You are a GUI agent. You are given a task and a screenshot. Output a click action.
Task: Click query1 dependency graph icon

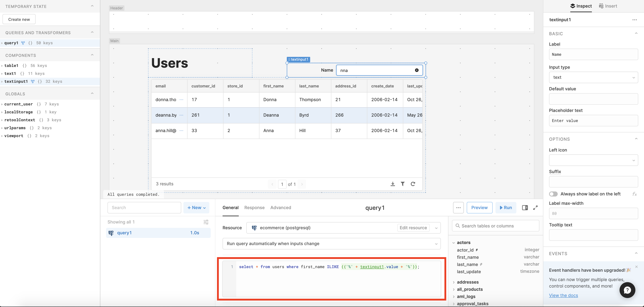coord(23,43)
